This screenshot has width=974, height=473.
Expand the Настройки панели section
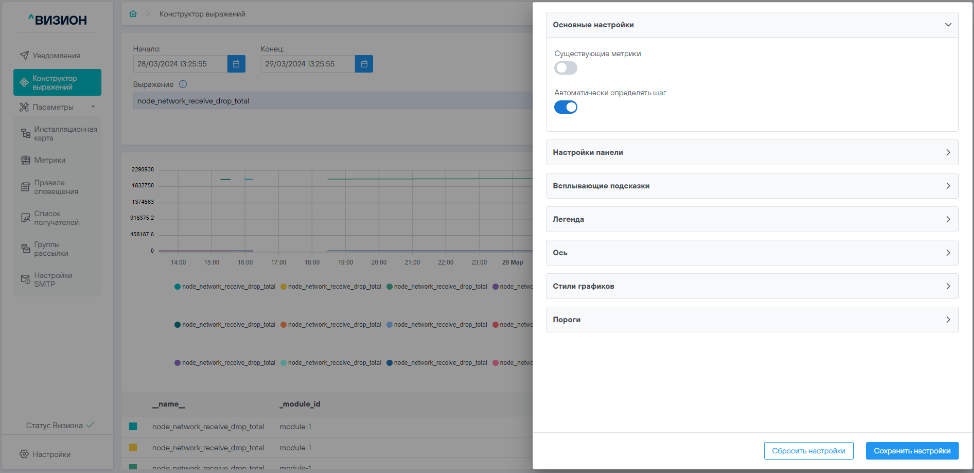(751, 153)
